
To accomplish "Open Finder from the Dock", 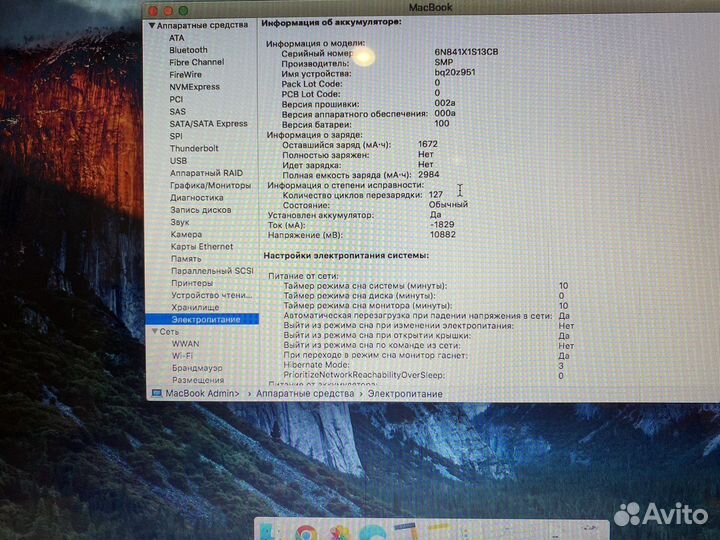I will click(x=271, y=533).
